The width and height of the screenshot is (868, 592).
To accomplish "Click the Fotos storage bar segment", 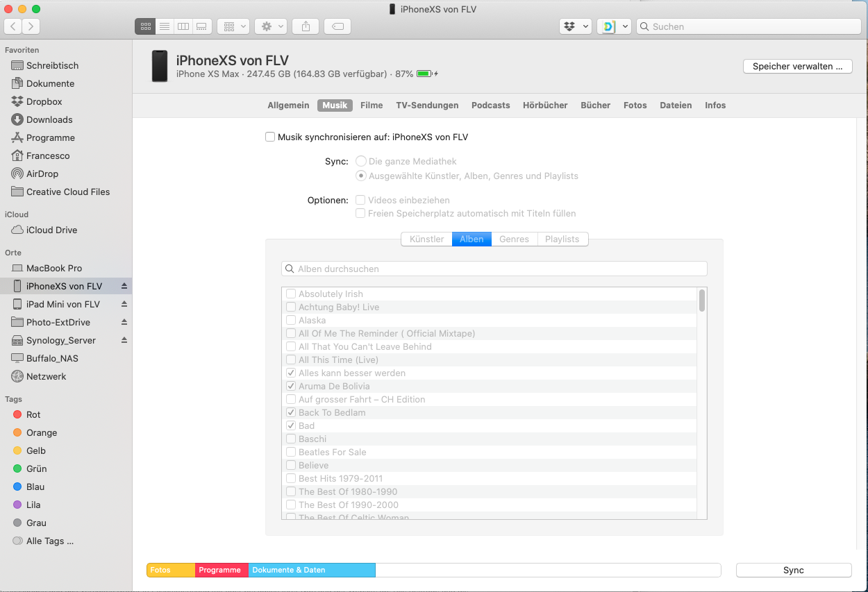I will 171,570.
